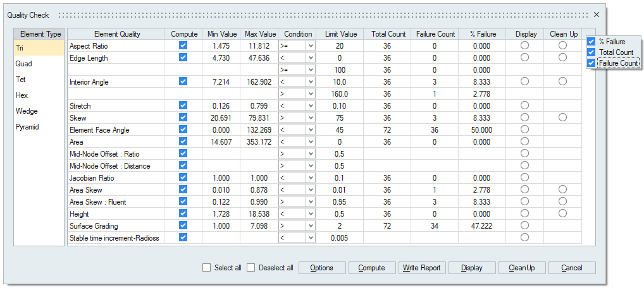
Task: Select the Hex element type
Action: [23, 95]
